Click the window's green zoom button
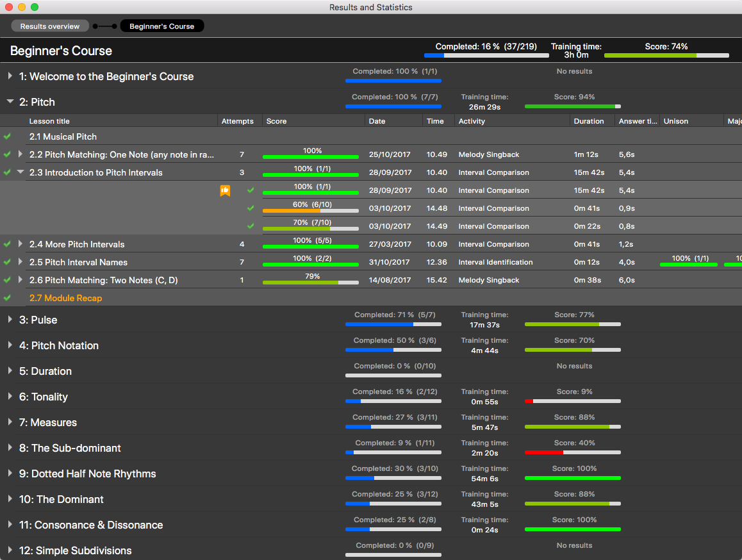 [x=34, y=7]
